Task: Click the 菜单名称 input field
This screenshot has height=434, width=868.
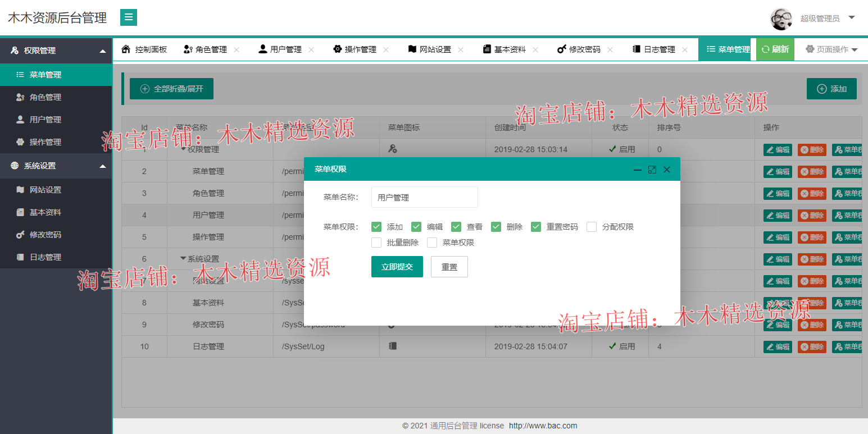Action: (x=425, y=197)
